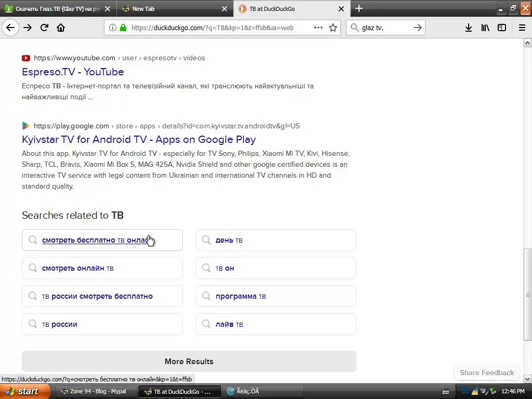This screenshot has width=532, height=399.
Task: Search тв россии смотреть бесплатно suggestion
Action: [x=102, y=296]
